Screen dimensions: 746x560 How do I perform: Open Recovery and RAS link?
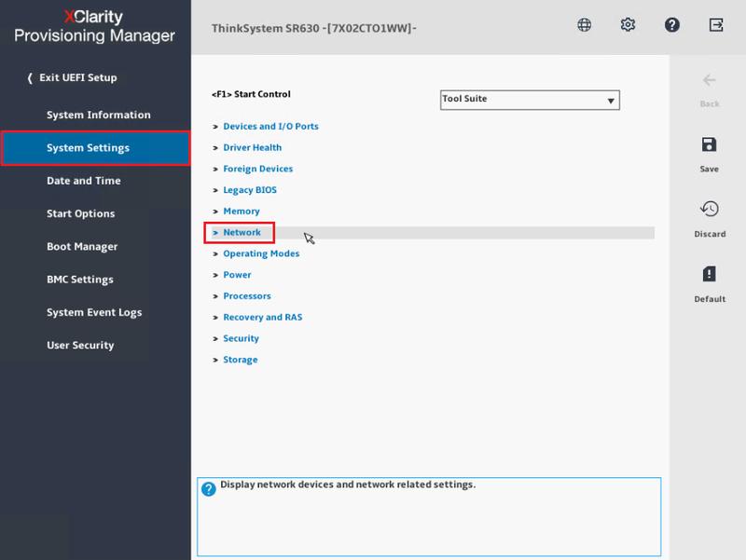point(262,318)
